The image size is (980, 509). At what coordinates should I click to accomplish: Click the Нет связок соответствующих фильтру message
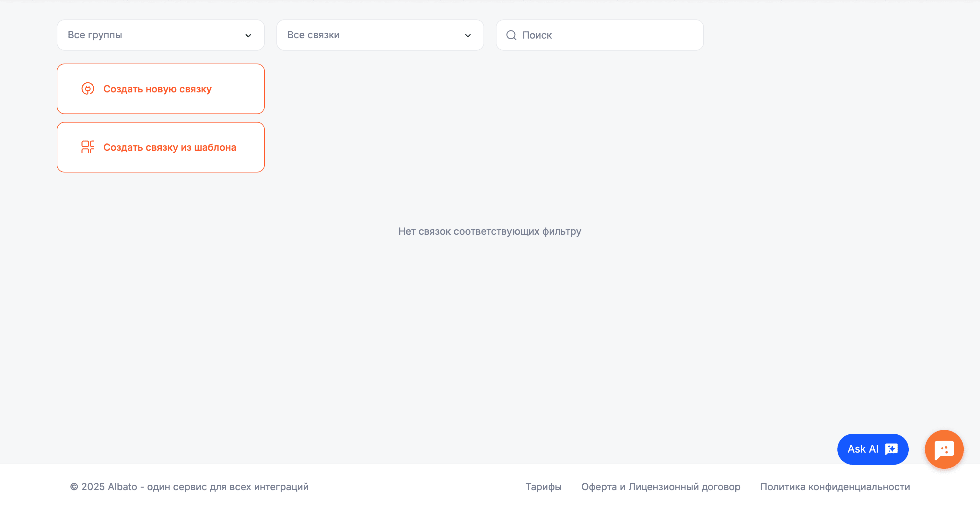point(490,231)
